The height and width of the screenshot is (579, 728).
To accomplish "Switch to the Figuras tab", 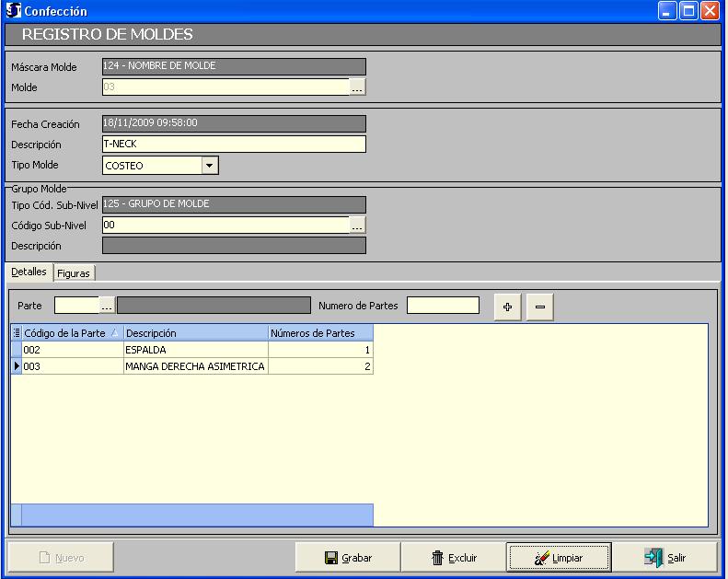I will (x=75, y=273).
